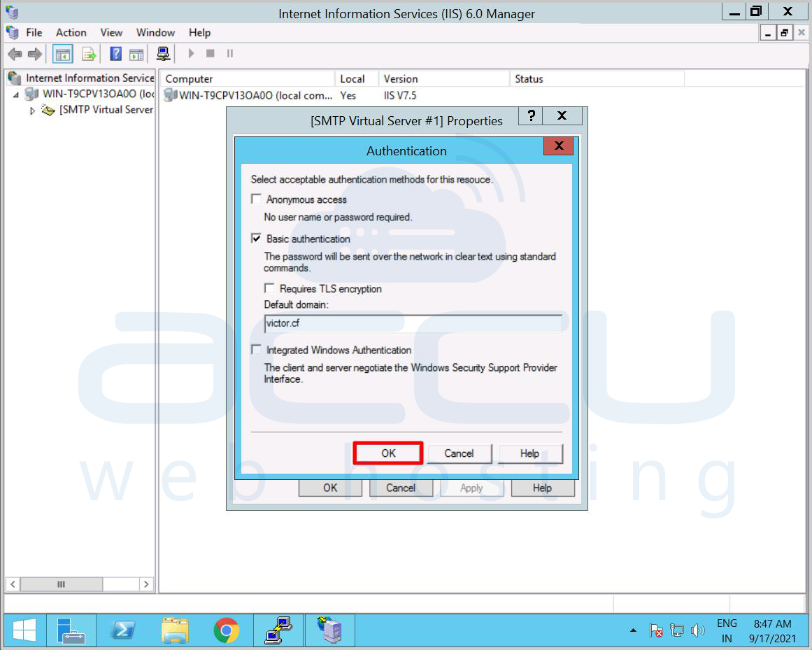Screen dimensions: 812x650
Task: Open the File menu
Action: [34, 33]
